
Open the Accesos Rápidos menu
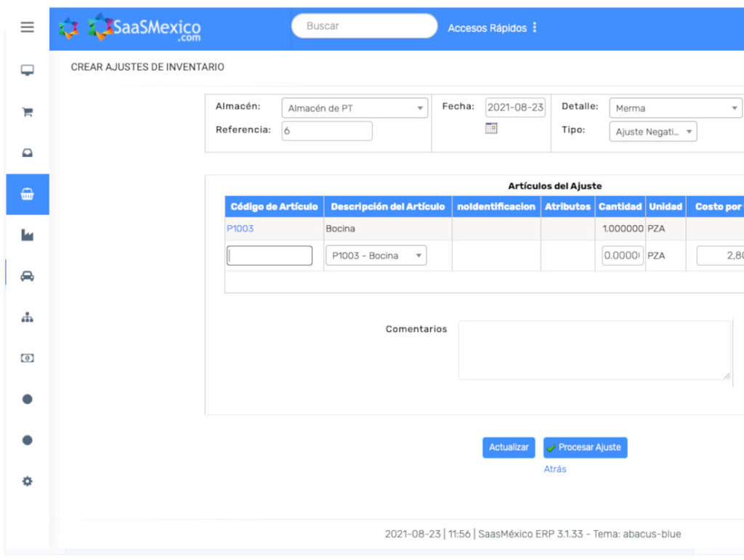point(493,28)
